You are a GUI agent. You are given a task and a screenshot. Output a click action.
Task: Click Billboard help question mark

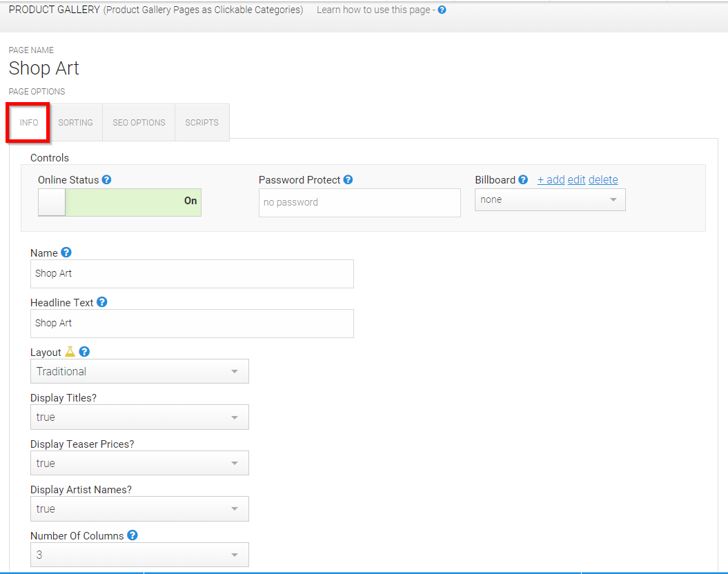523,179
